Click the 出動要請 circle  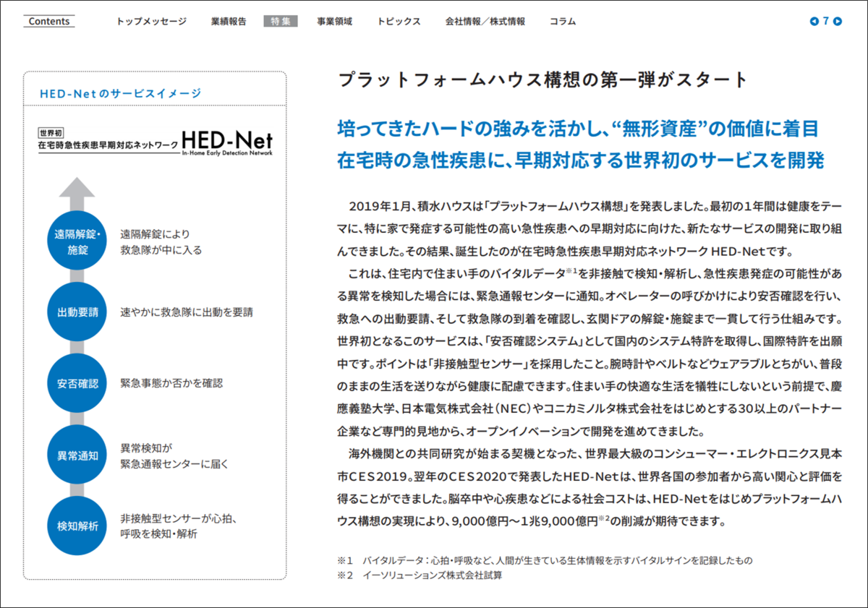pos(77,312)
